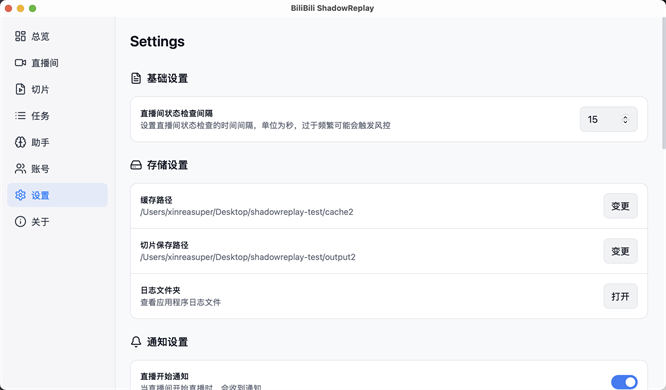Click the BiliBili ShadowReplay window title
This screenshot has height=390, width=666.
332,8
